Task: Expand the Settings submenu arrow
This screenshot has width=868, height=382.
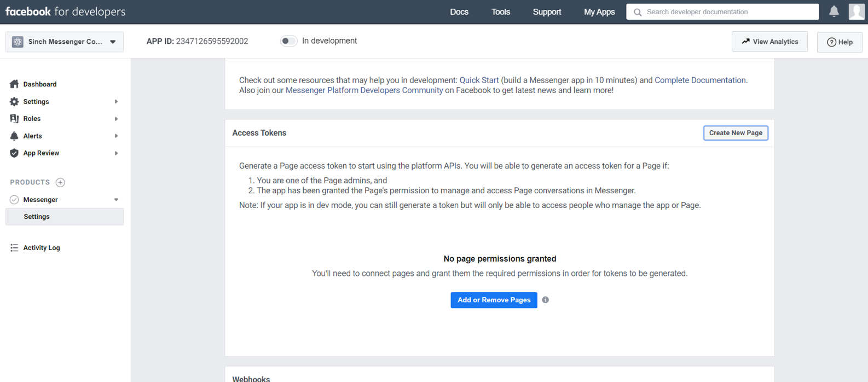Action: [x=116, y=102]
